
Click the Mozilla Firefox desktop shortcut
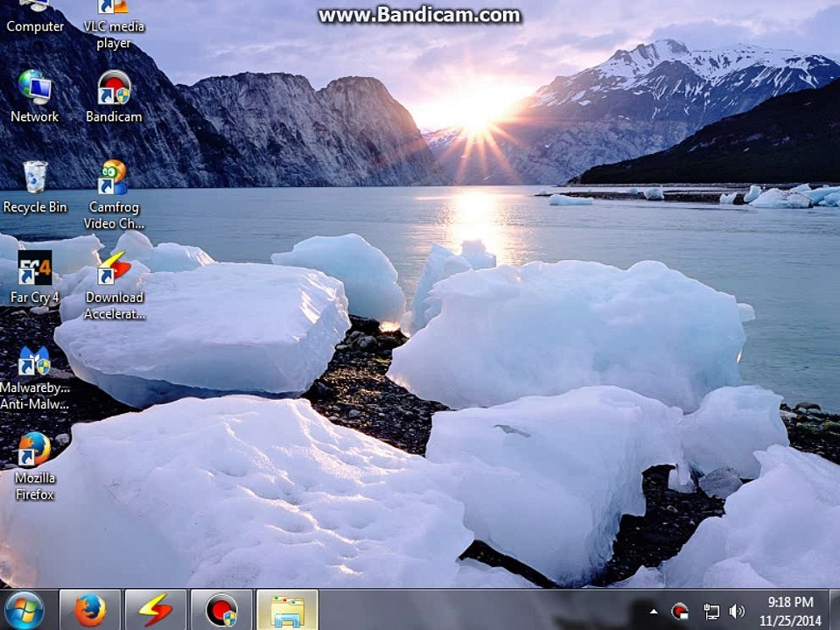pyautogui.click(x=35, y=466)
